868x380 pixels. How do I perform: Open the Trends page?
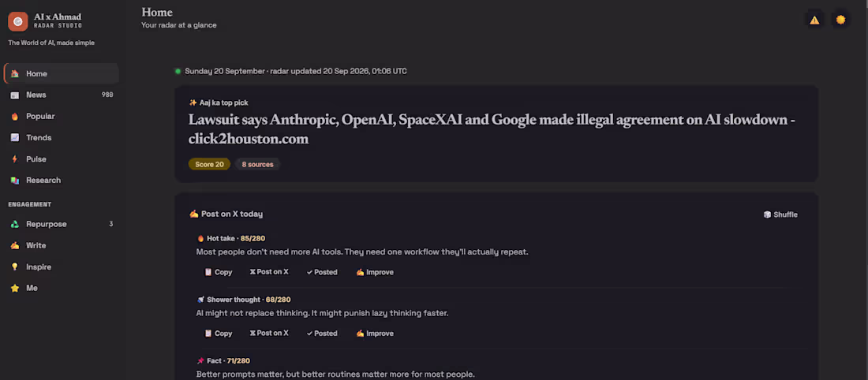pyautogui.click(x=61, y=138)
